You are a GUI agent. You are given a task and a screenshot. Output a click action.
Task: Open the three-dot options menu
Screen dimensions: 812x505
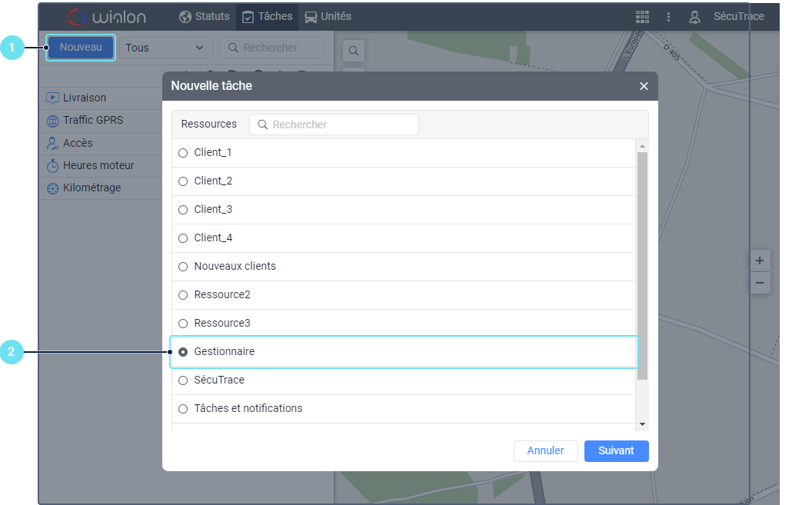669,17
